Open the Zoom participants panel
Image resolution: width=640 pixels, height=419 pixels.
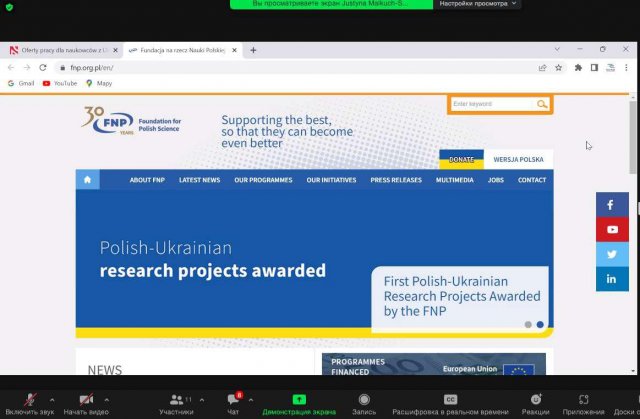(176, 399)
